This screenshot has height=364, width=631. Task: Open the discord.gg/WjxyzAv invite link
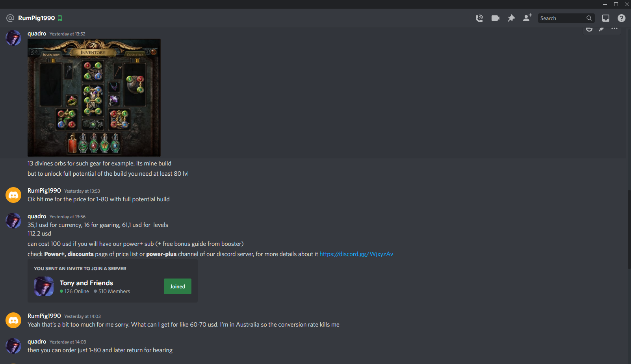pyautogui.click(x=356, y=254)
